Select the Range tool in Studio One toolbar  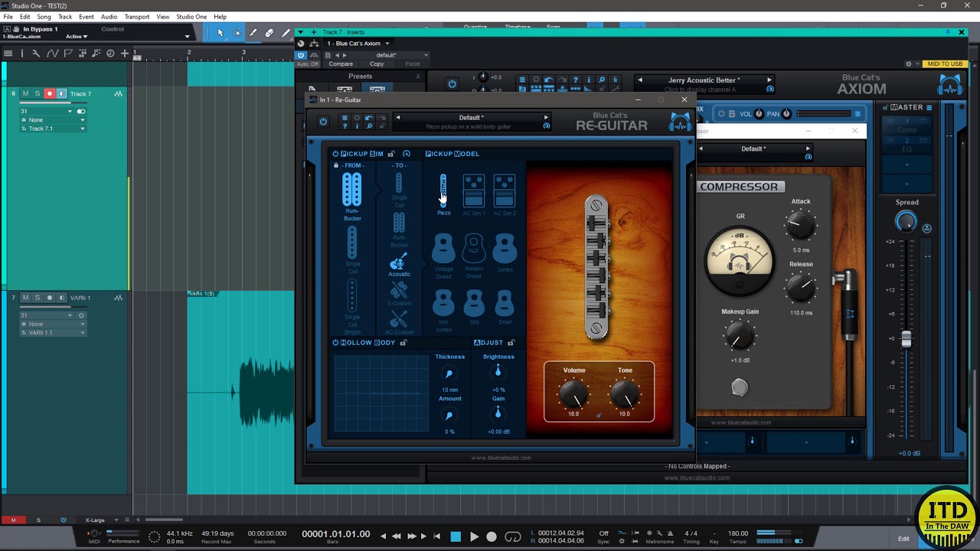[x=237, y=33]
